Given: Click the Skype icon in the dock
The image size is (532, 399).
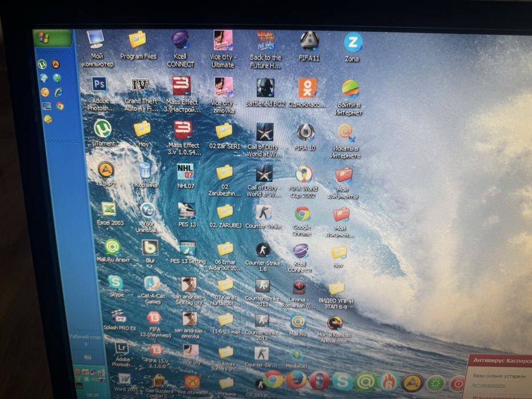Looking at the screenshot, I should coord(342,381).
